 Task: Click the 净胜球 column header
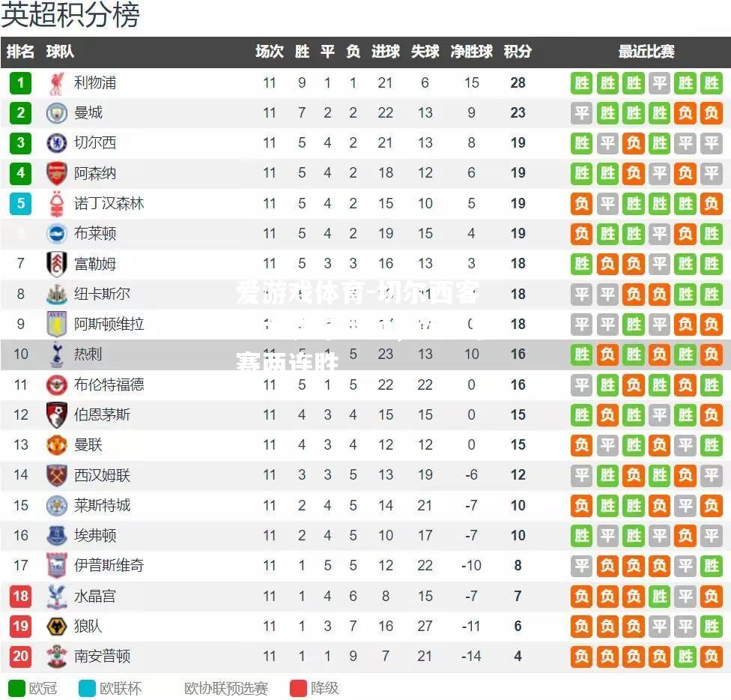(471, 51)
